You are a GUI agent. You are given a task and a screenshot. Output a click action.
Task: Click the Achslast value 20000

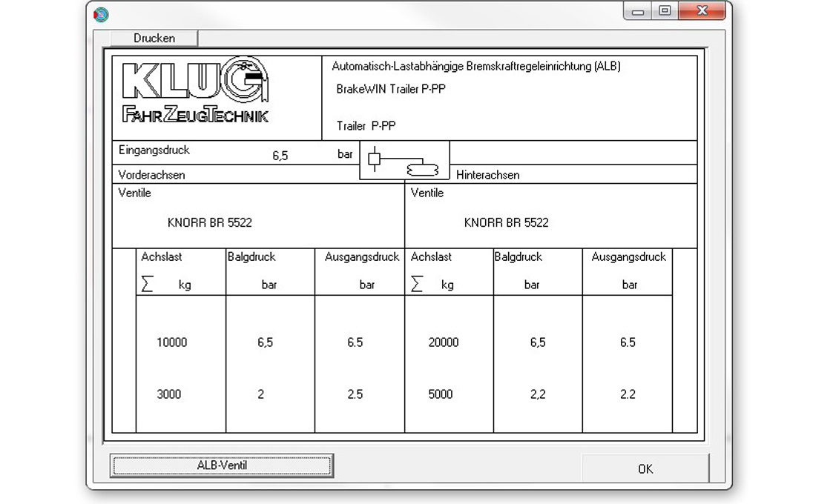(444, 342)
